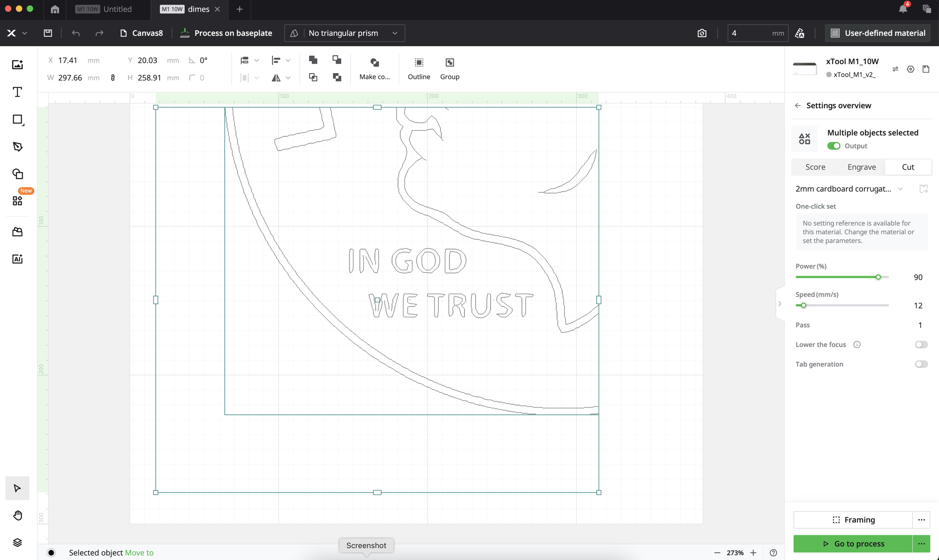
Task: Select the Rectangle shape tool
Action: pos(18,120)
